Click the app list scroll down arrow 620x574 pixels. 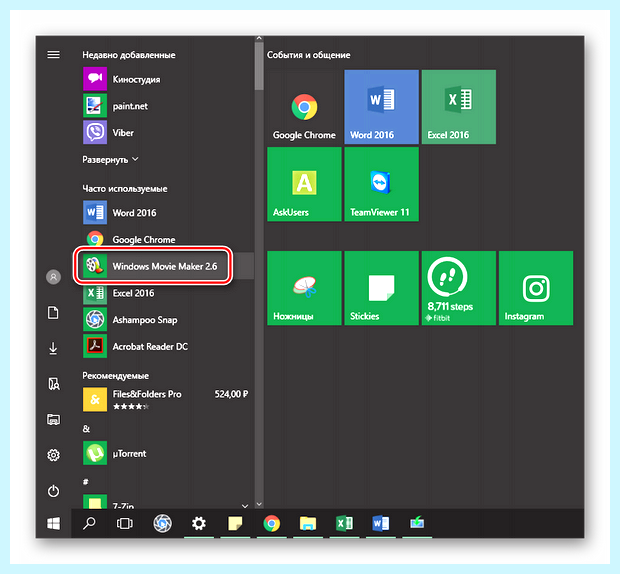tap(259, 504)
